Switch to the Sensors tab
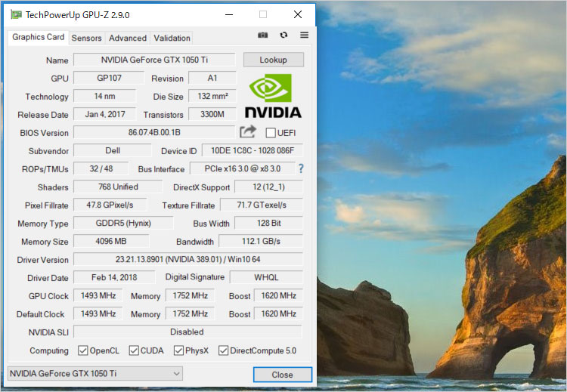This screenshot has width=567, height=392. pyautogui.click(x=86, y=38)
